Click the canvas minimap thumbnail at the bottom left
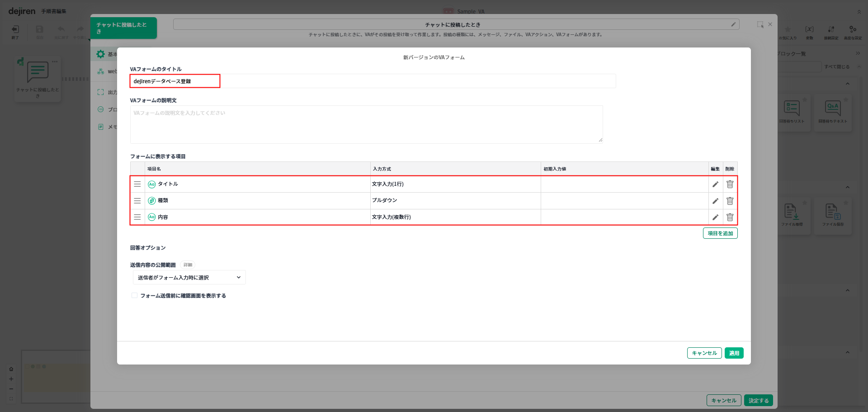 pos(55,376)
